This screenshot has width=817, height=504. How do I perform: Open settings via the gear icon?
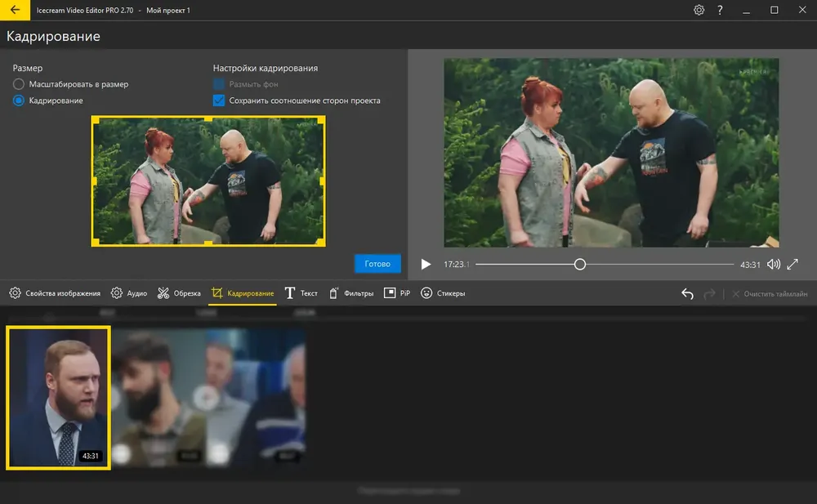tap(699, 10)
